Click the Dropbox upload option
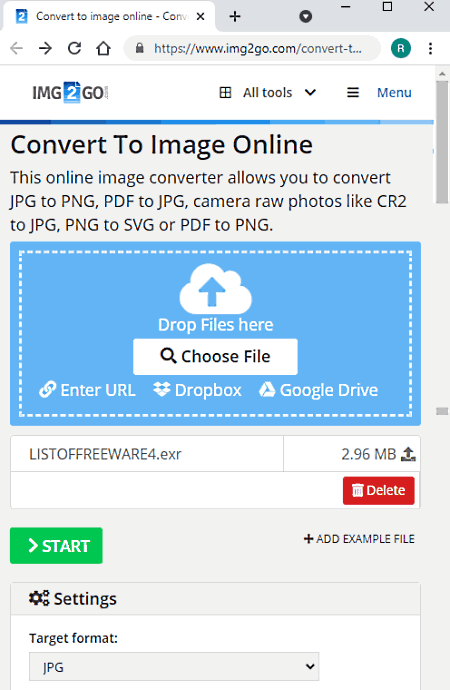The width and height of the screenshot is (450, 690). click(197, 390)
